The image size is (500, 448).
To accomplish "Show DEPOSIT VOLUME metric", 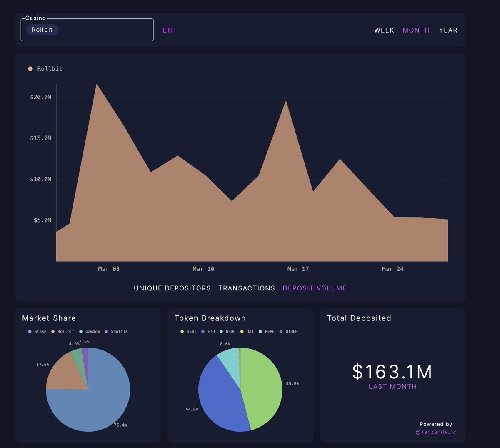I will click(x=315, y=288).
